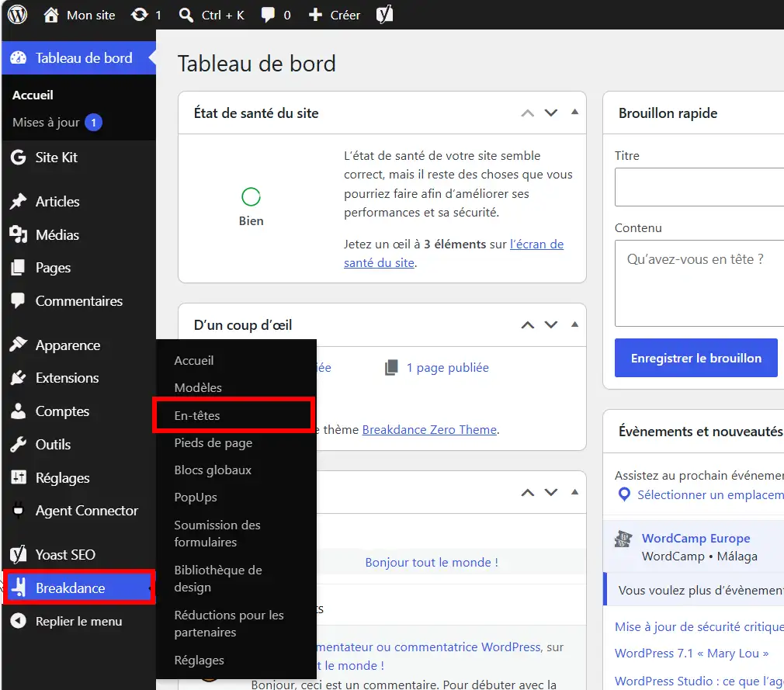Click the page icon beside 1 page publiée

[x=391, y=367]
